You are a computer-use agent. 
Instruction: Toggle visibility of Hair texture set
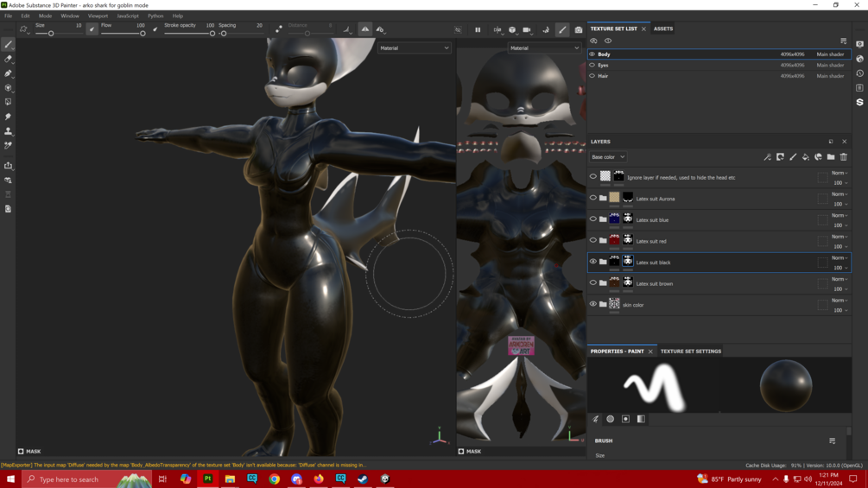[592, 76]
